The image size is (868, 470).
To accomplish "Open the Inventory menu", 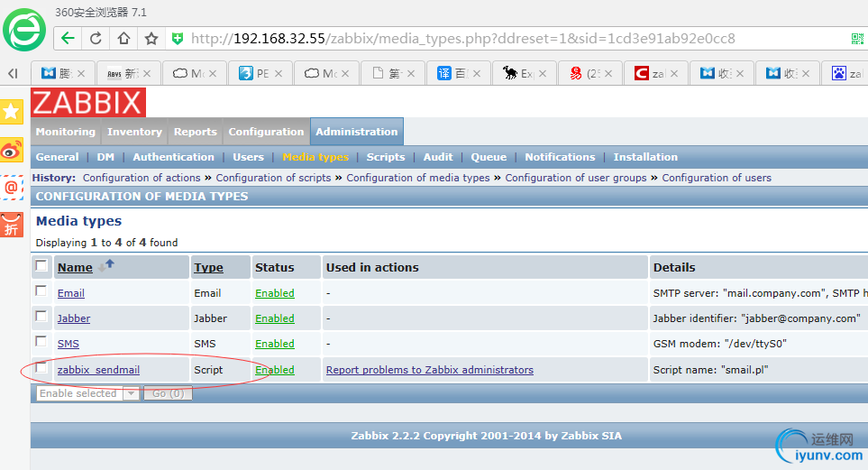I will [x=134, y=132].
